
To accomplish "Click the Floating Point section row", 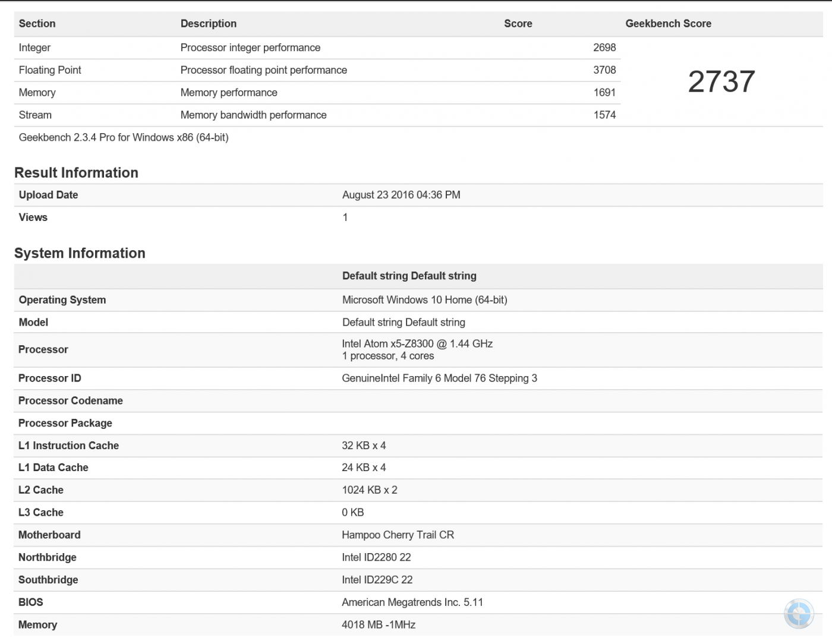I will [50, 70].
